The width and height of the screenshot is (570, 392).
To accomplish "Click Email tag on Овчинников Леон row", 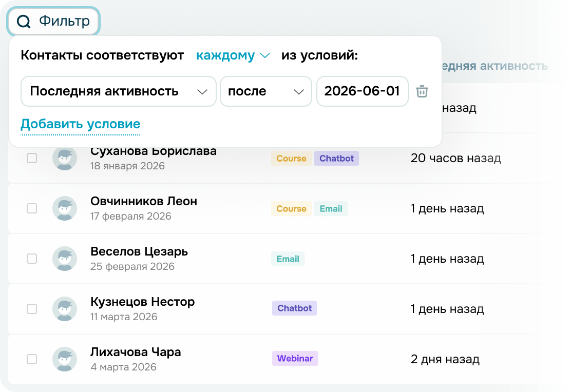I will click(331, 208).
